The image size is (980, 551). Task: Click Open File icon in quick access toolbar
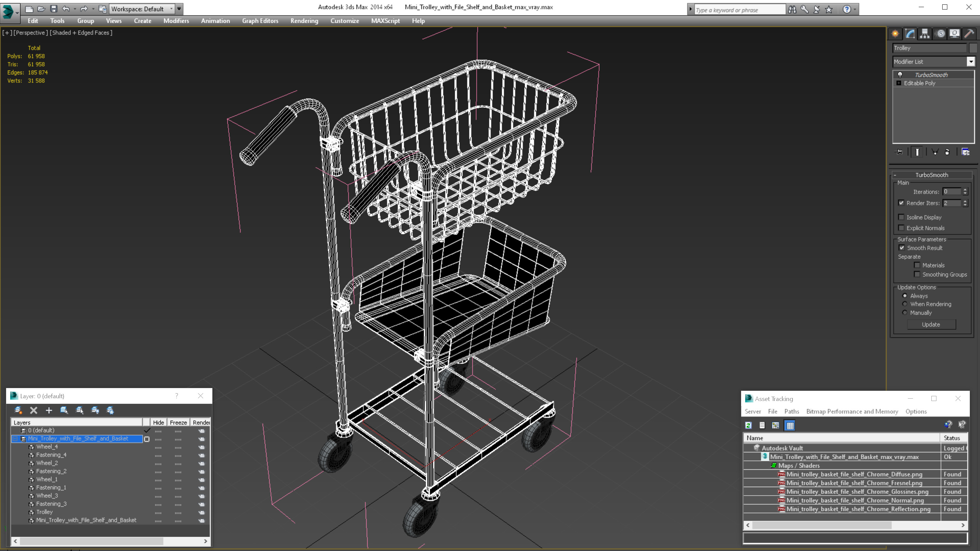click(x=42, y=9)
